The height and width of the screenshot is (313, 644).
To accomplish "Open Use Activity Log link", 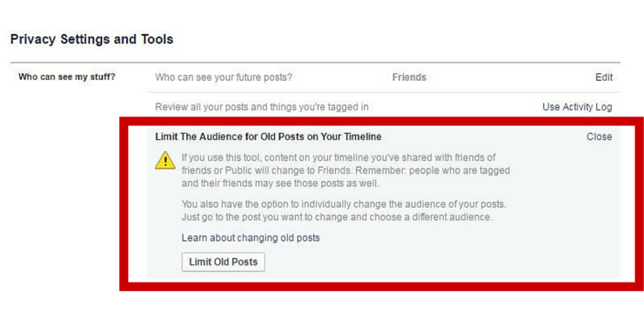I will click(577, 107).
